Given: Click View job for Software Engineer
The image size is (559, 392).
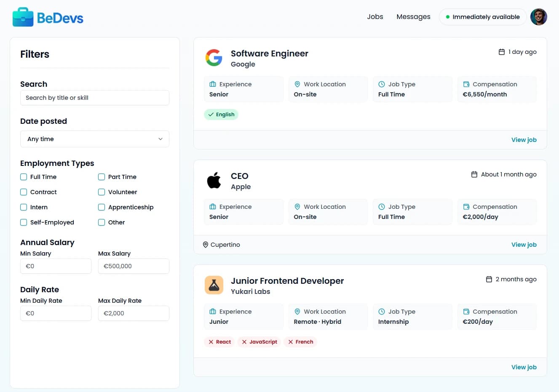Looking at the screenshot, I should (x=524, y=140).
